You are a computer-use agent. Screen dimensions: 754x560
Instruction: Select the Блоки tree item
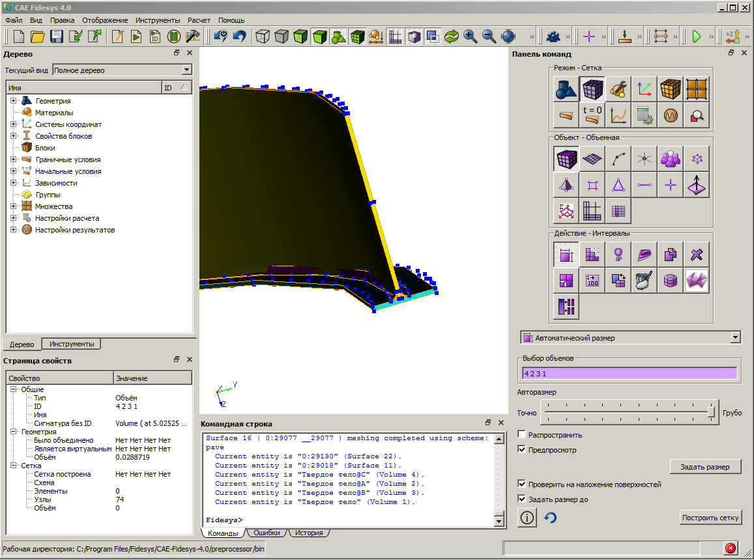click(x=45, y=148)
